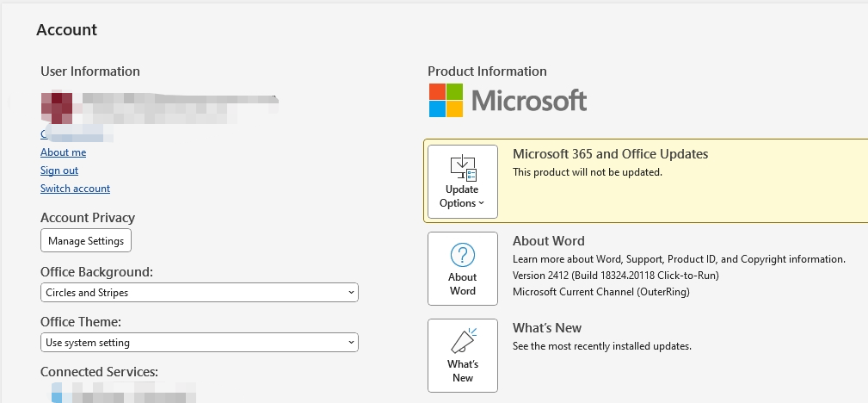Screen dimensions: 868x403
Task: Click the 'Account' page title
Action: (x=66, y=30)
